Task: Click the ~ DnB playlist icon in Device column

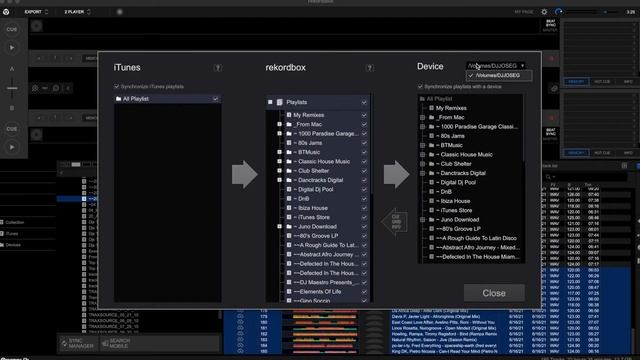Action: tap(431, 192)
